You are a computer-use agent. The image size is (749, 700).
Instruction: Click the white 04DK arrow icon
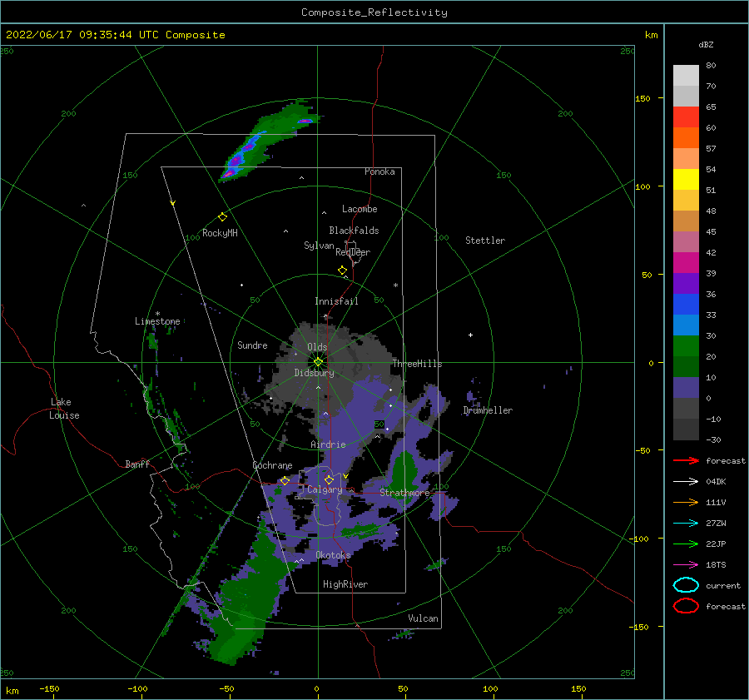[686, 481]
